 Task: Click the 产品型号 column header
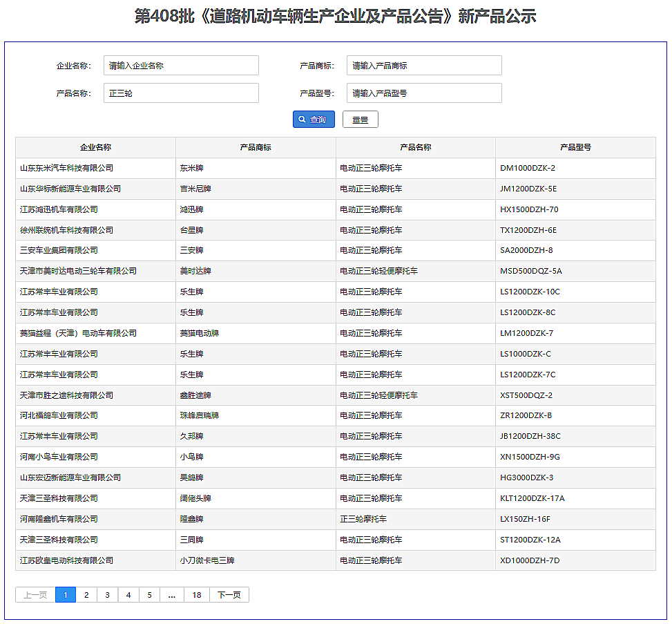point(575,147)
